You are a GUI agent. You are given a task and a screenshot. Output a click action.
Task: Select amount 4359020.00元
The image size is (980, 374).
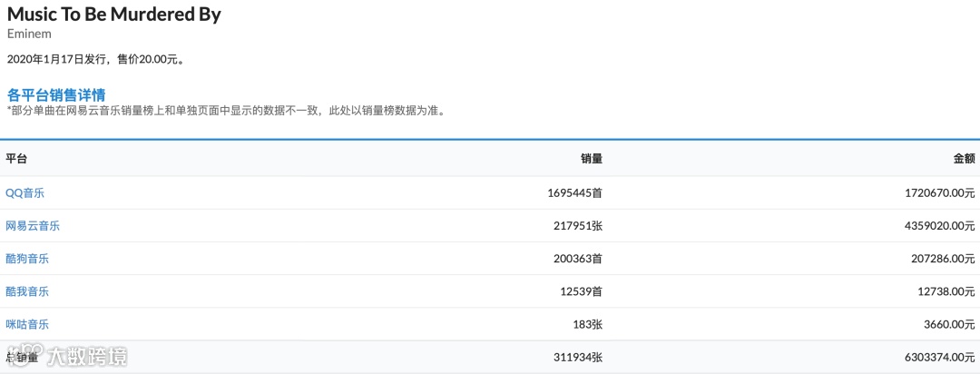click(x=939, y=226)
